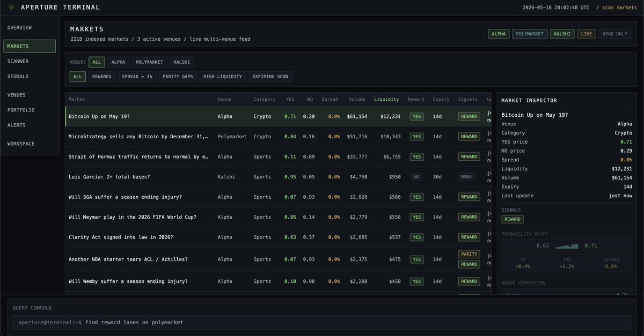
Task: Click the POLYMARKET status badge in header
Action: (530, 34)
